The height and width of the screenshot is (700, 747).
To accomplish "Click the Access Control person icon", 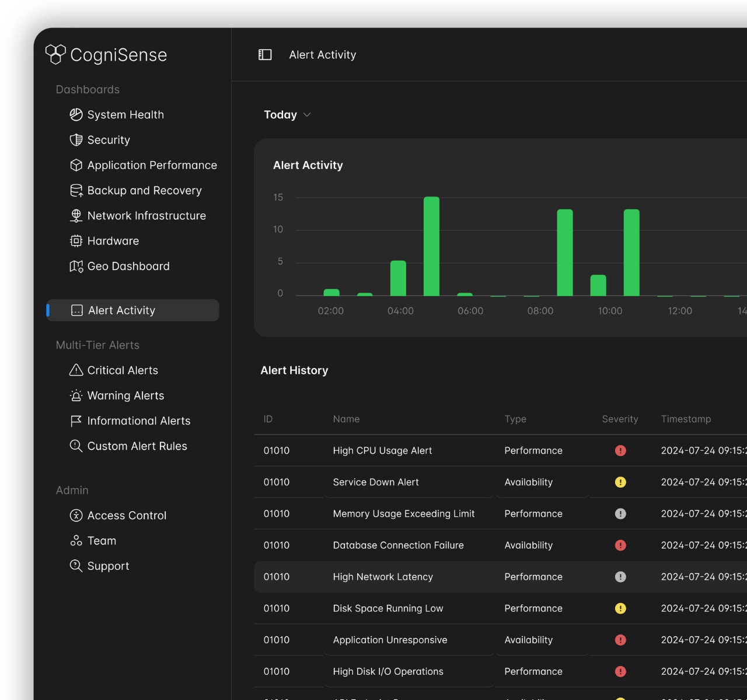I will click(76, 516).
